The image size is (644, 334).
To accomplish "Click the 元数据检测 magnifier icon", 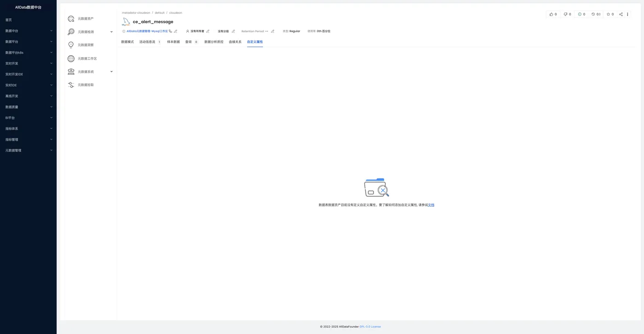I will pyautogui.click(x=71, y=32).
